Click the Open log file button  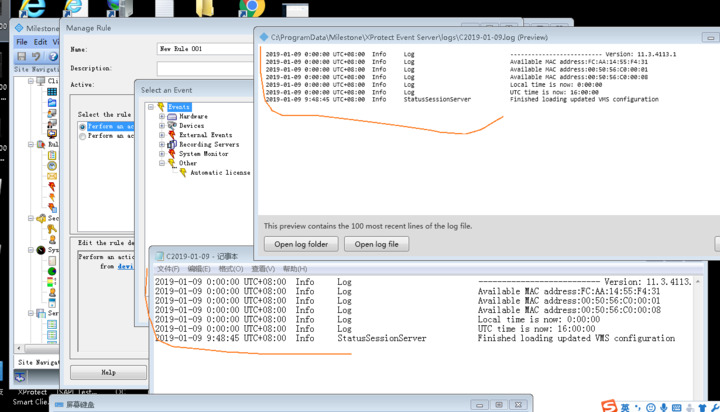tap(376, 244)
